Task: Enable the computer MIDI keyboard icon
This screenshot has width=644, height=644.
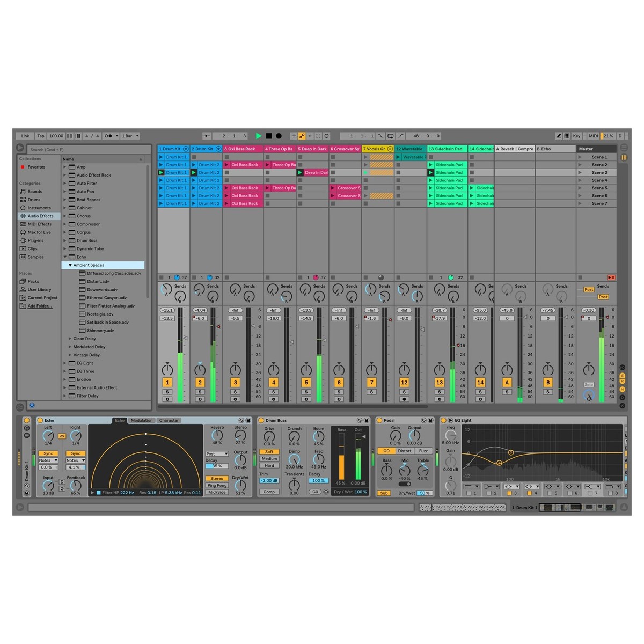Action: pos(567,136)
